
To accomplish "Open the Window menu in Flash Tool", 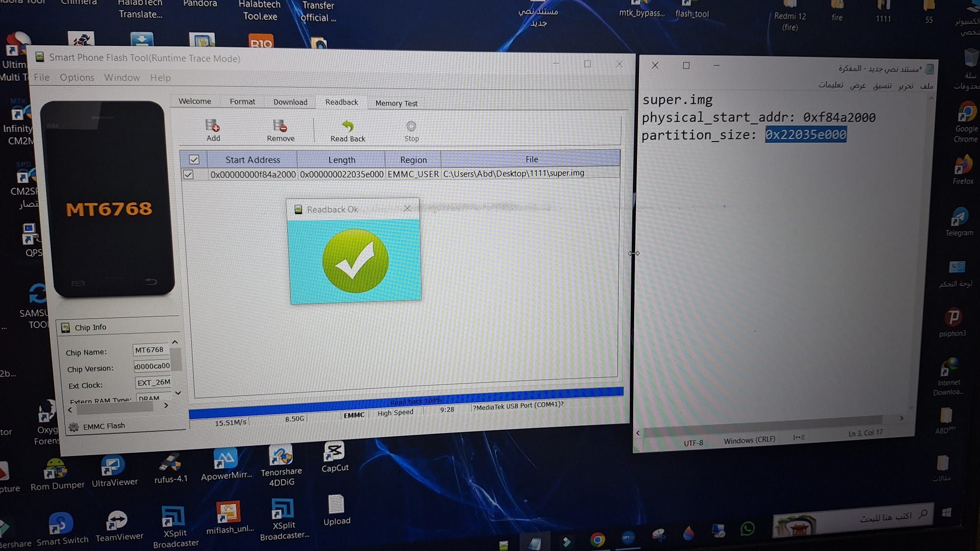I will (122, 77).
